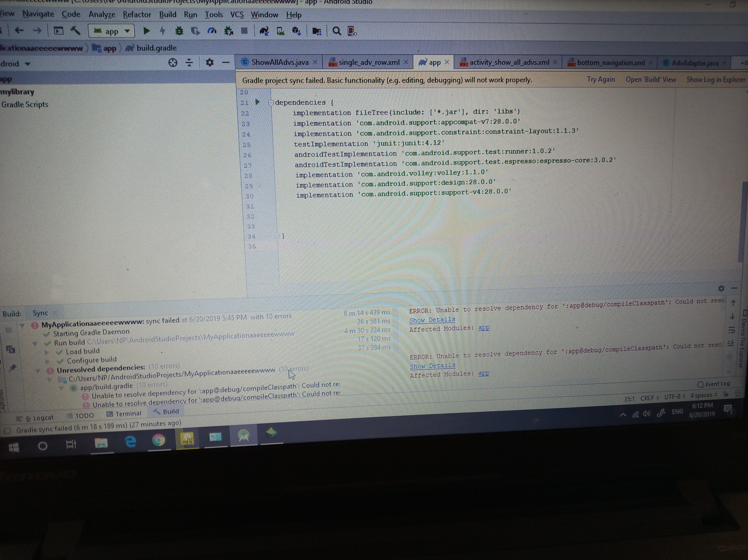Go forward with the right arrow toolbar icon
Screen dimensions: 748x560
pos(37,31)
